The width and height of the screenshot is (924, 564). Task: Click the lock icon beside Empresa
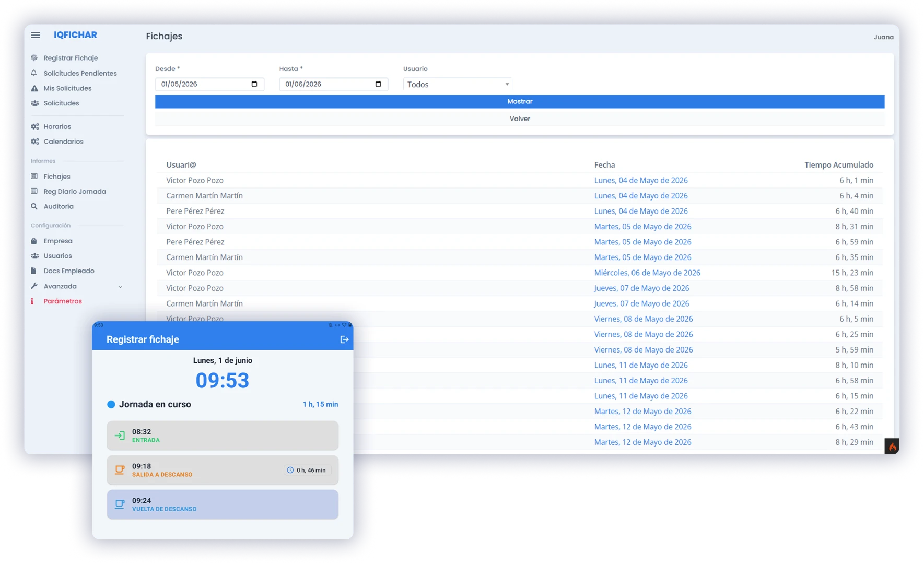(x=34, y=241)
